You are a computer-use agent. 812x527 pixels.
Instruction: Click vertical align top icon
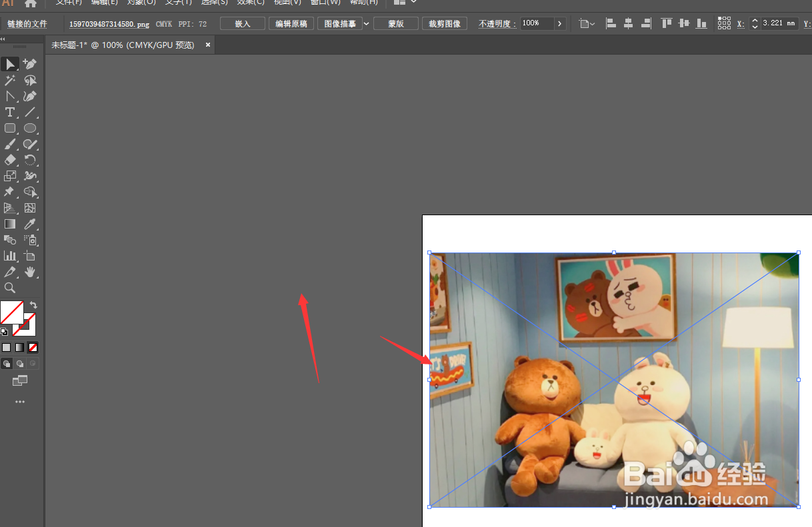667,23
